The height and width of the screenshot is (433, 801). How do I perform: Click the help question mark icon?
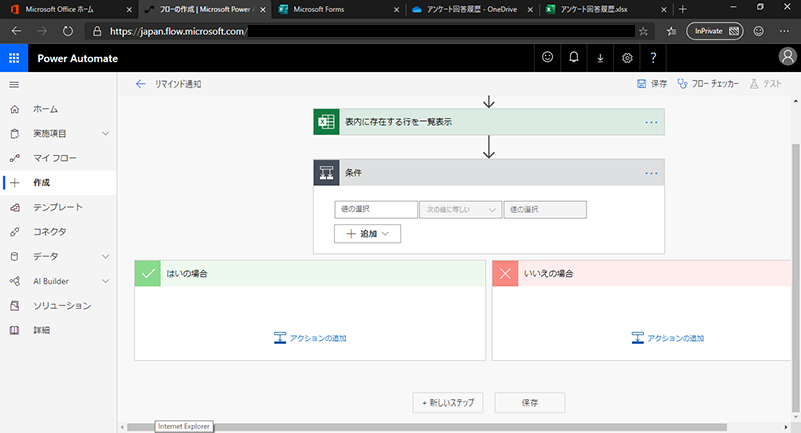pos(653,58)
